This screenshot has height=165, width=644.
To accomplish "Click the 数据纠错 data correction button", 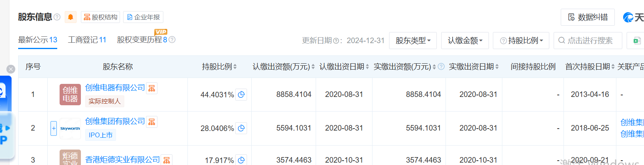I will coord(588,17).
